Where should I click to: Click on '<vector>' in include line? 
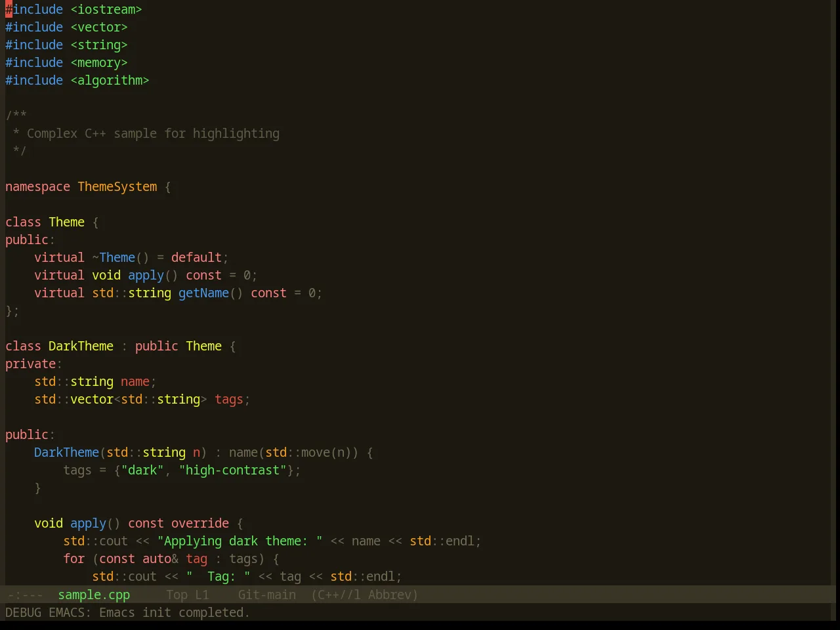click(99, 27)
